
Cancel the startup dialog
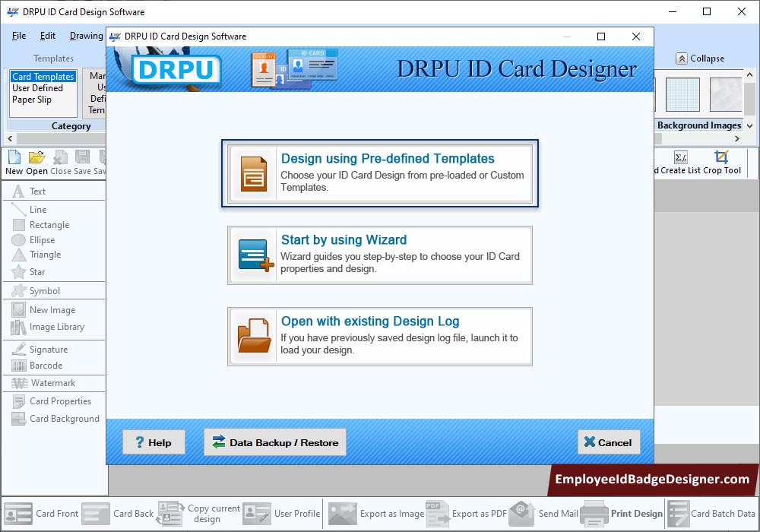(609, 442)
